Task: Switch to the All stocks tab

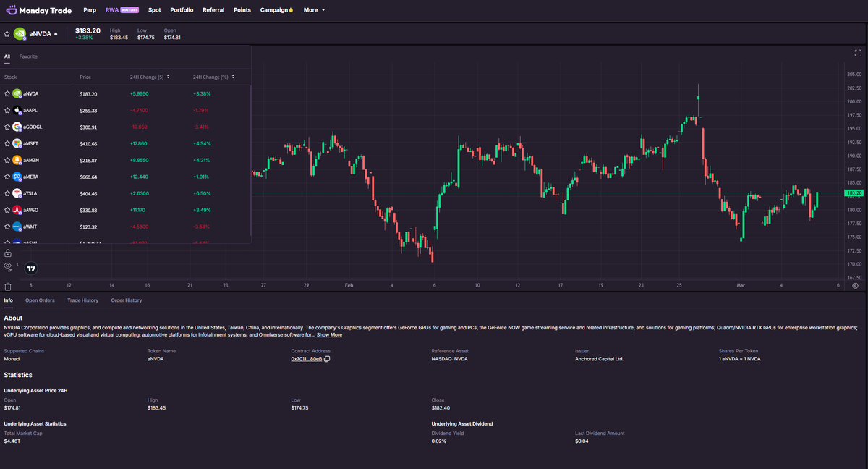Action: pyautogui.click(x=7, y=56)
